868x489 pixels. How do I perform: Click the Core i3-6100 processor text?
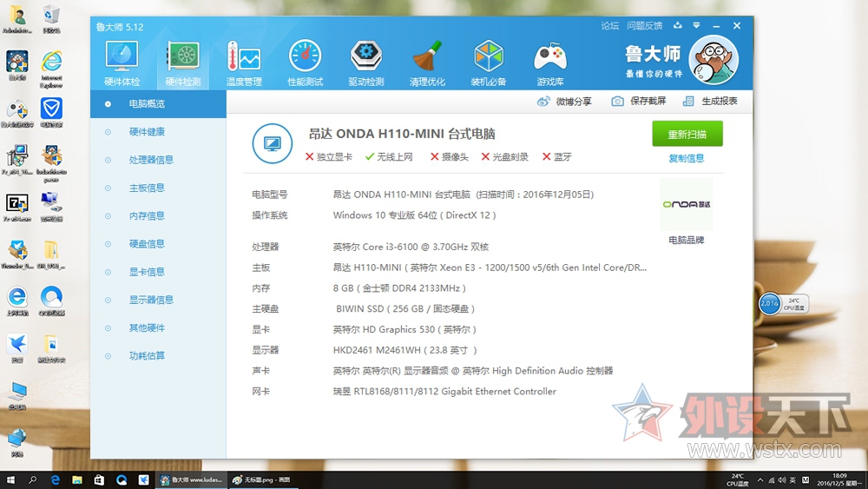[411, 247]
